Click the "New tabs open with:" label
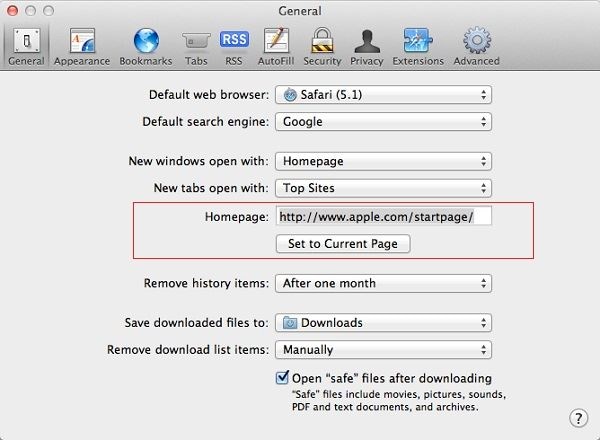The image size is (600, 440). tap(212, 188)
